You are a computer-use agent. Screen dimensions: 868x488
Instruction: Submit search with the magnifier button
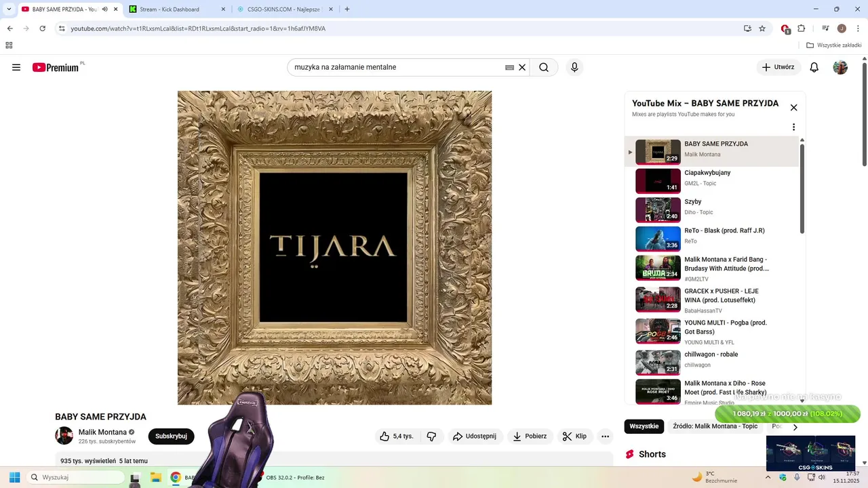(544, 67)
